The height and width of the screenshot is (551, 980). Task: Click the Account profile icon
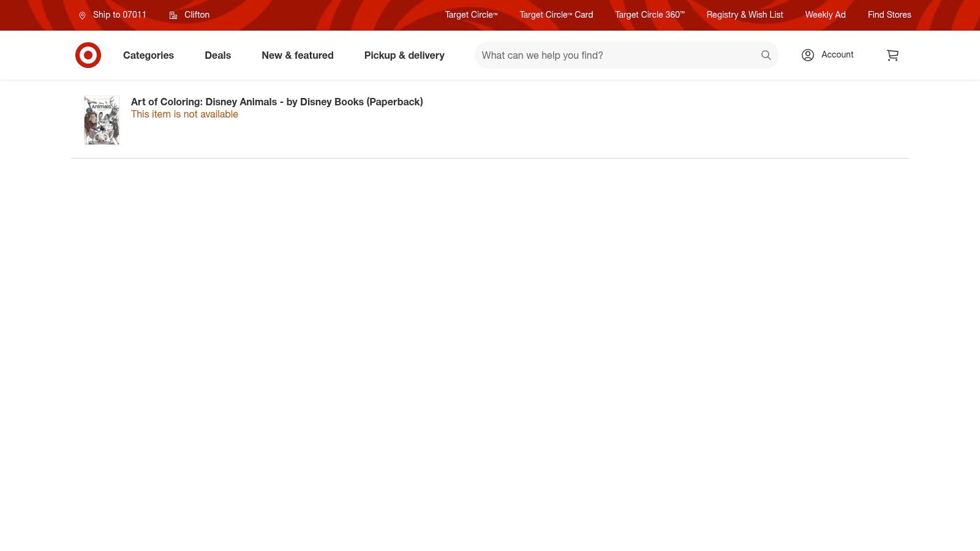coord(808,55)
